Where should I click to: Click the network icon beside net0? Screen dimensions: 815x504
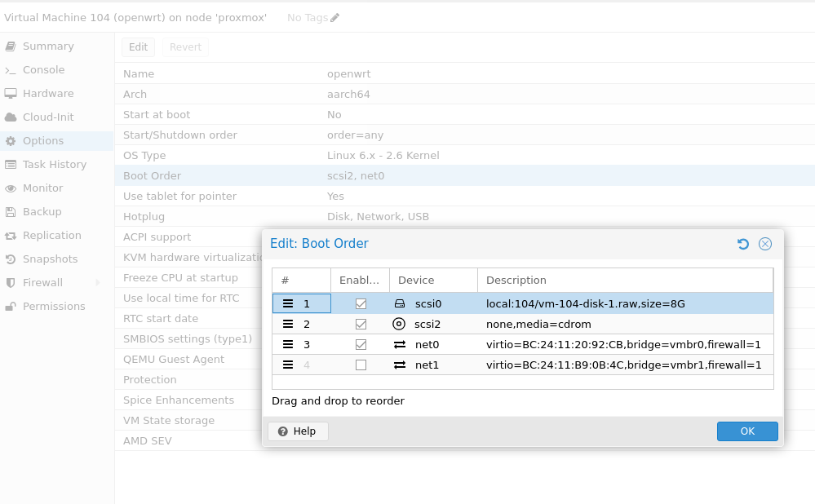400,344
